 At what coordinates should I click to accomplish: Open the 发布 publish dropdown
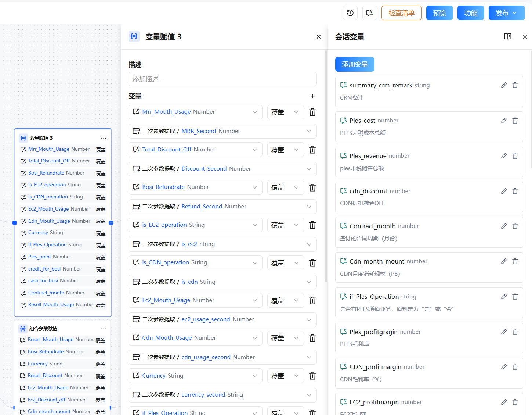[x=507, y=12]
